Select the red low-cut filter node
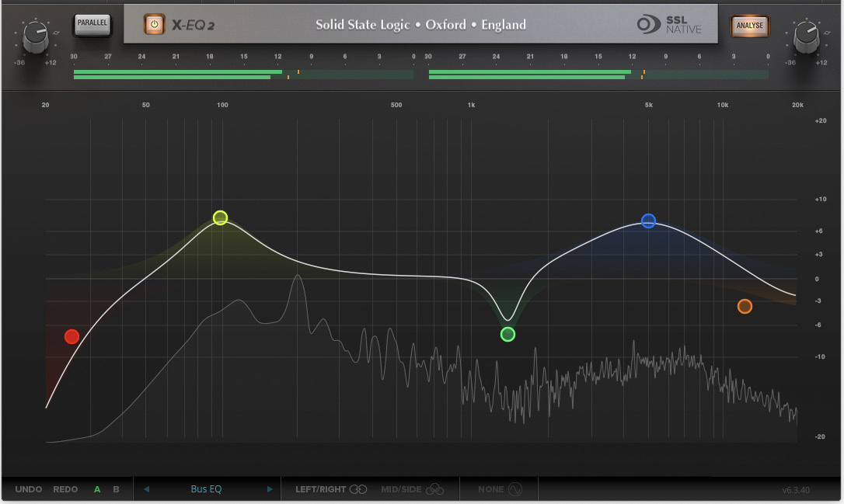 71,336
